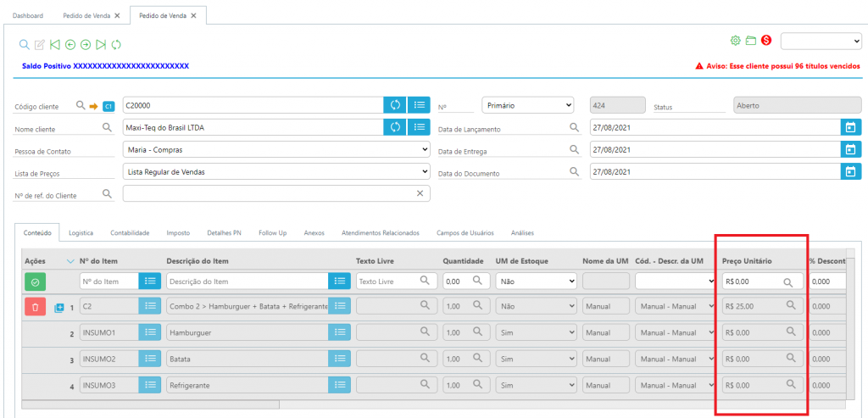
Task: Open the Lista de Preços dropdown
Action: pos(276,171)
